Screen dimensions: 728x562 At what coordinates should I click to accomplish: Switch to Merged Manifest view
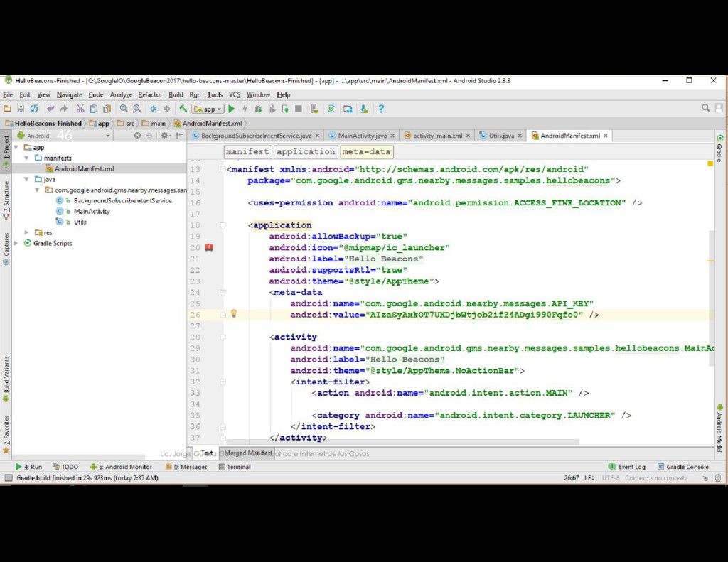248,453
